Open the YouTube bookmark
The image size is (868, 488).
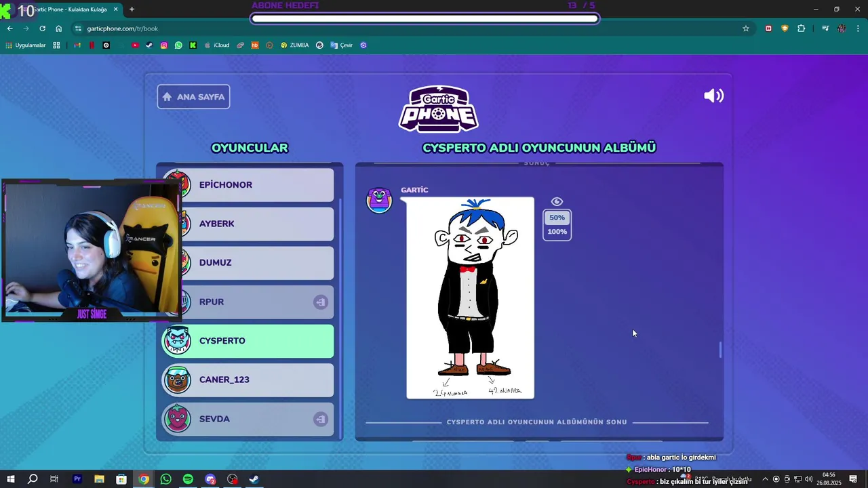click(x=135, y=45)
